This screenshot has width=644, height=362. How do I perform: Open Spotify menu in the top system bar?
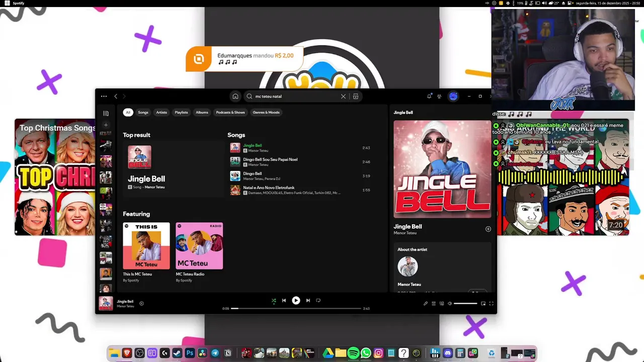tap(18, 3)
